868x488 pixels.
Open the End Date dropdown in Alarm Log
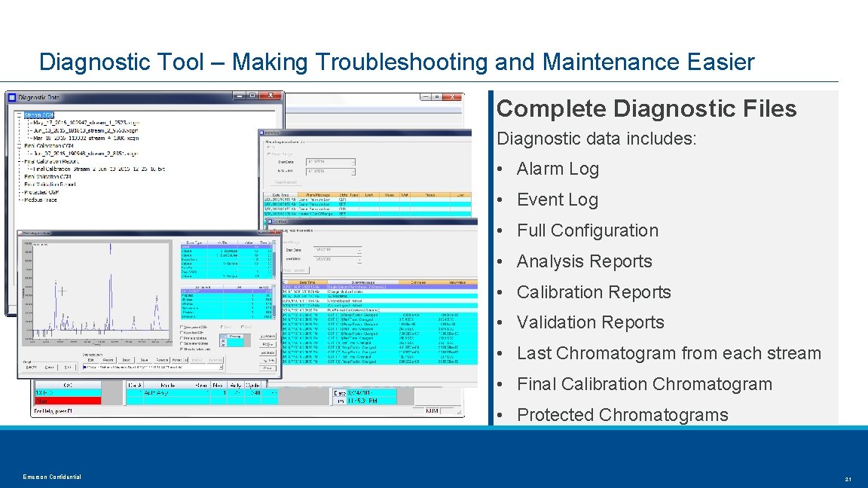(x=353, y=172)
